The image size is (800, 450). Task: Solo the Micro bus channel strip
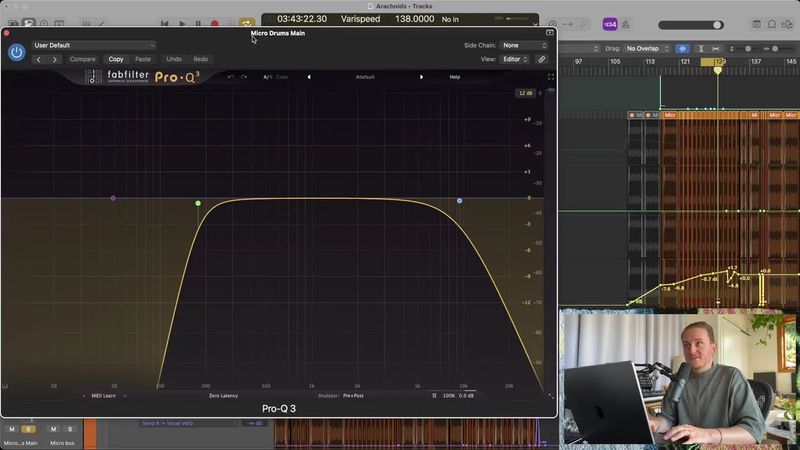70,429
